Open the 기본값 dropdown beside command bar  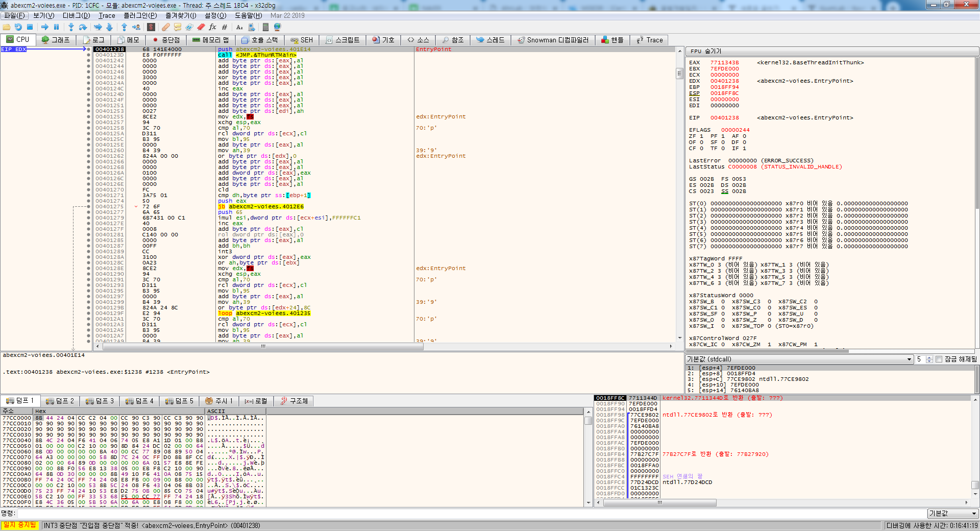point(952,513)
